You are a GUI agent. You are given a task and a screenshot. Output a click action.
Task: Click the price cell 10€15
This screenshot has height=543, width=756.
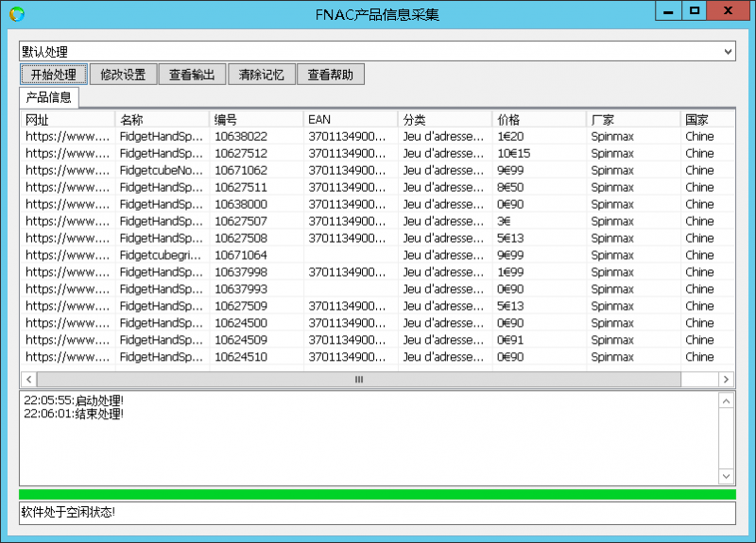click(539, 153)
